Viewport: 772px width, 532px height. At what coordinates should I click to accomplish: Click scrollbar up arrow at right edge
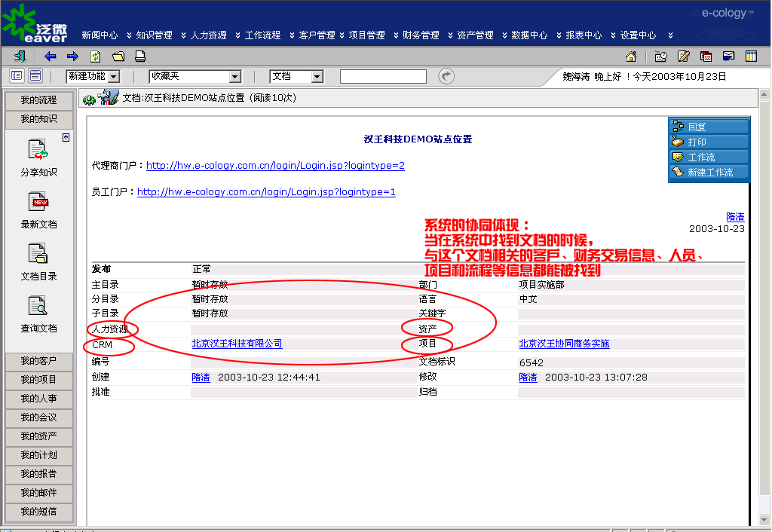[764, 93]
